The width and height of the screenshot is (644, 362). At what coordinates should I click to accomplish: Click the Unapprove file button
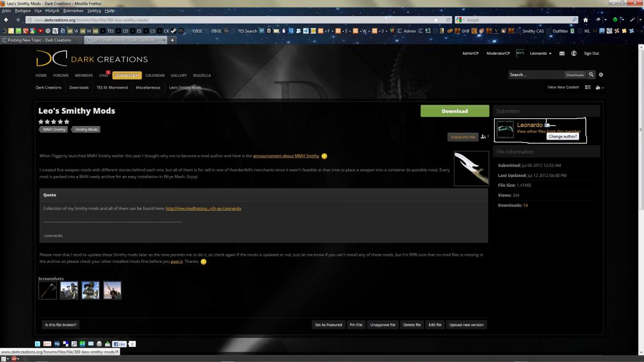(x=383, y=324)
